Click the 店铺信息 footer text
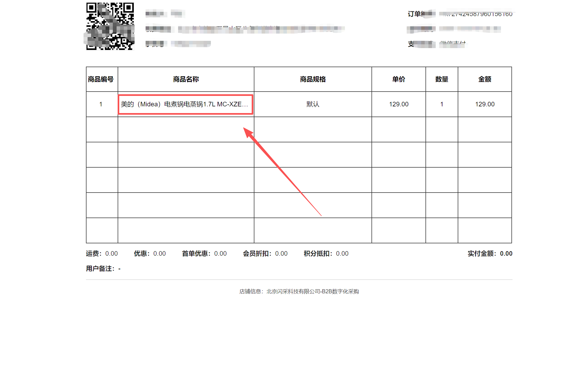 point(299,291)
